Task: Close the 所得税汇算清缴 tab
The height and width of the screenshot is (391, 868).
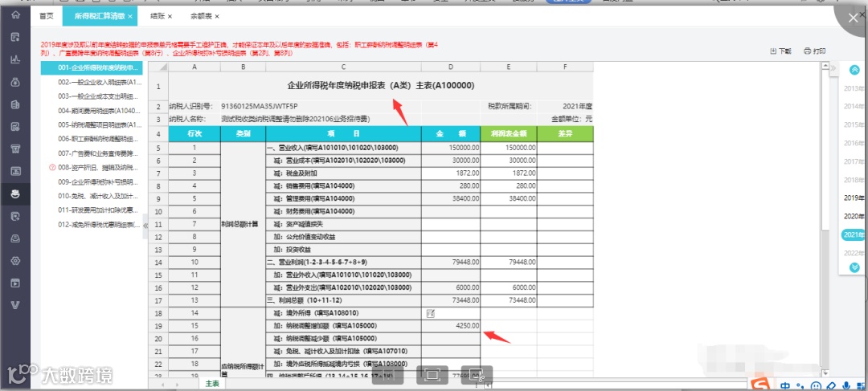Action: click(130, 17)
